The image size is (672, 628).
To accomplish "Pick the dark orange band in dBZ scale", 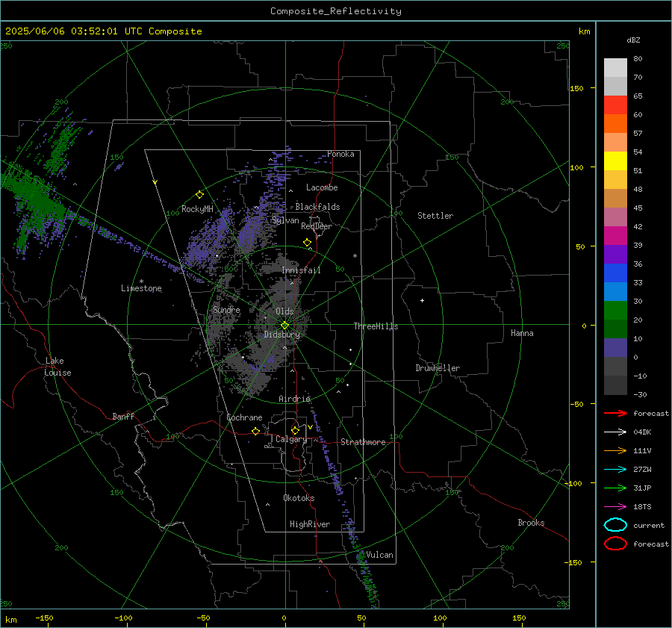I will [615, 123].
